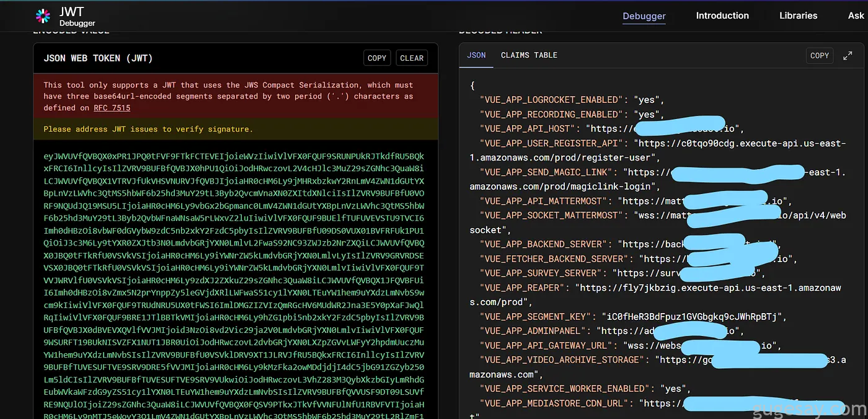Click the JSON WEB TOKEN (JWT) heading
The height and width of the screenshot is (419, 868).
[98, 58]
